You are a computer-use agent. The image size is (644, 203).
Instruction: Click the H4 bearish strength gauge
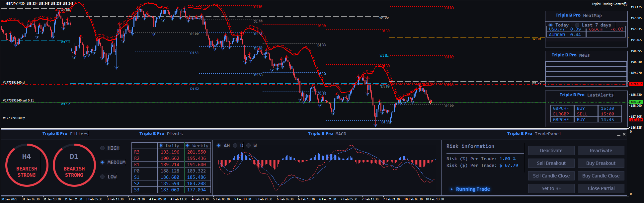click(27, 165)
